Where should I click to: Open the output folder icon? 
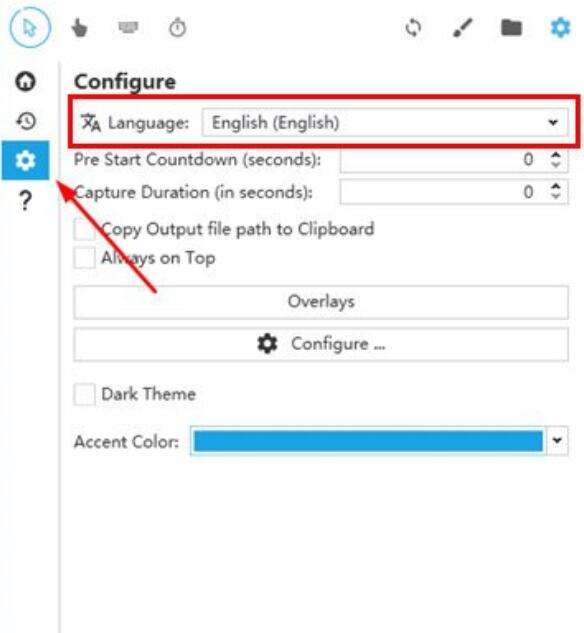[x=511, y=28]
